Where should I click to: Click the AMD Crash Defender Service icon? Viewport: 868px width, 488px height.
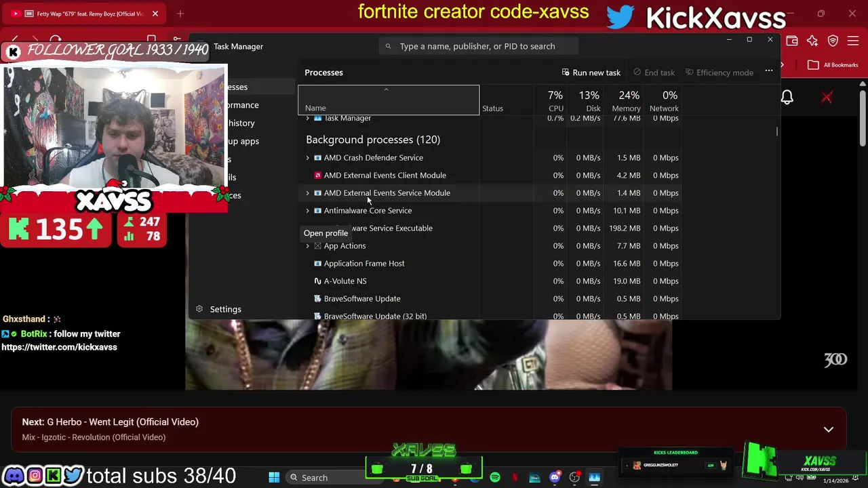pyautogui.click(x=317, y=158)
